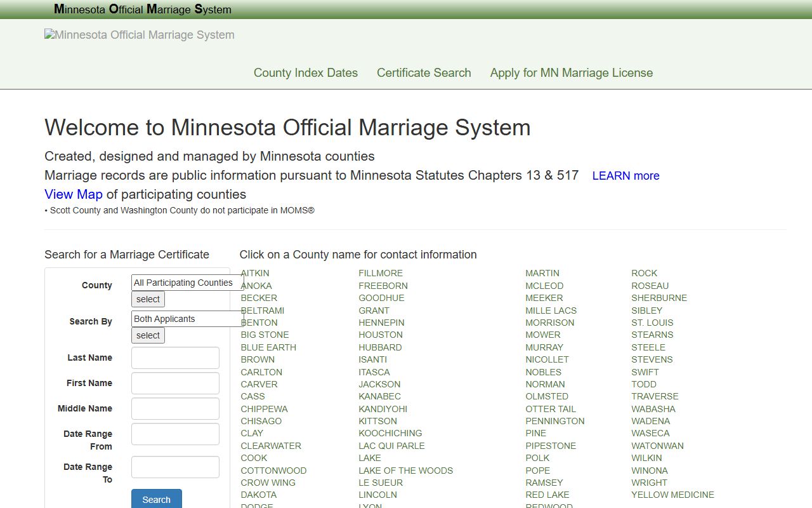Open KANDIYOHI county link
Image resolution: width=812 pixels, height=508 pixels.
[x=383, y=409]
